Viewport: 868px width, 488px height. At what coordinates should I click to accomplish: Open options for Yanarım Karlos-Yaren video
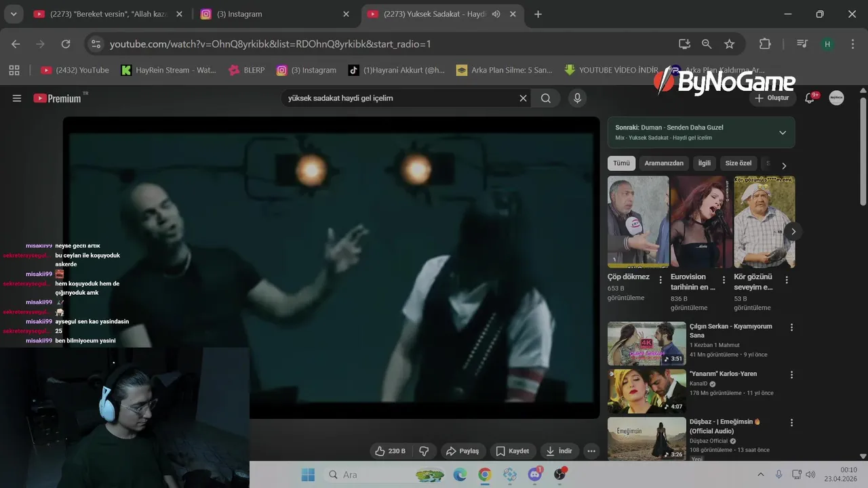click(x=791, y=375)
